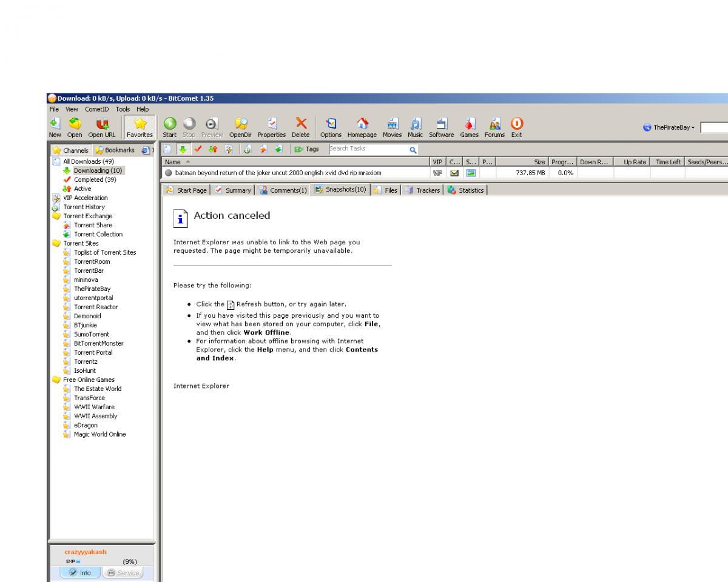Toggle the Favorites star panel button
728x582 pixels.
140,127
